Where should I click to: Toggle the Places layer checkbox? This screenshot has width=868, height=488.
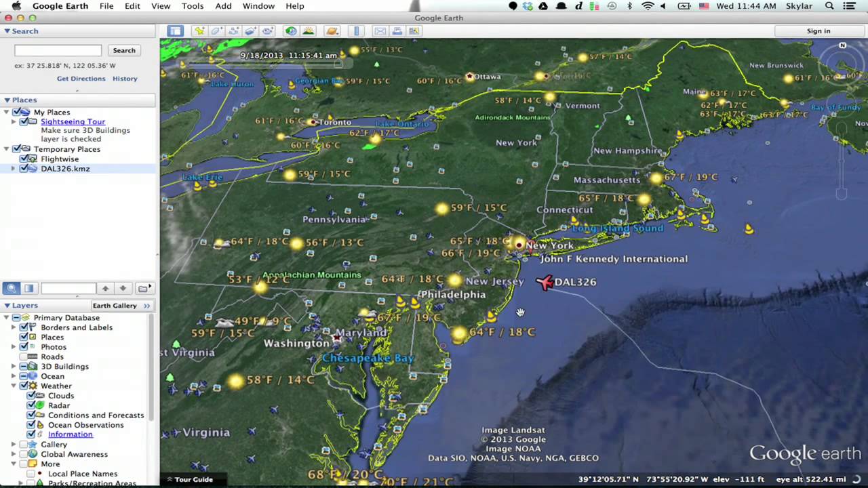(25, 337)
